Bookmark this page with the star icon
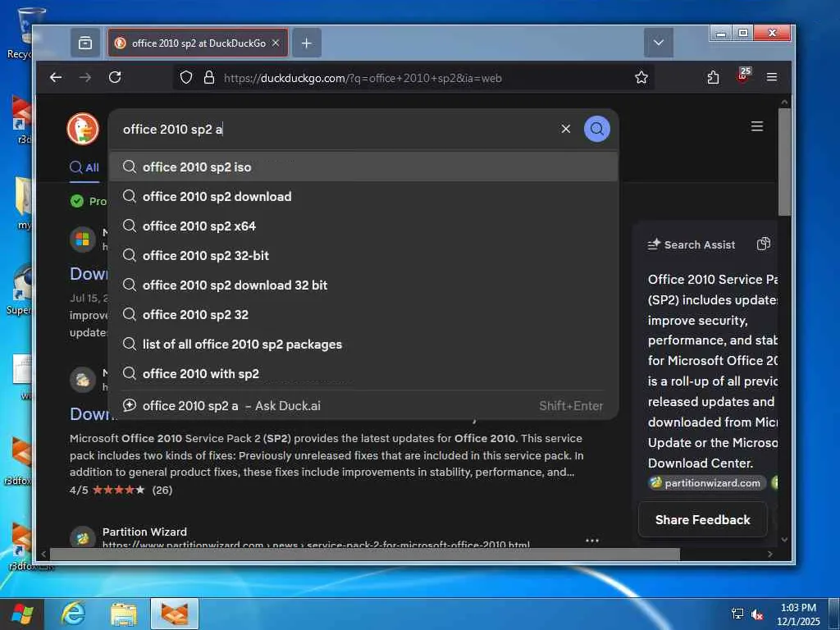Image resolution: width=840 pixels, height=630 pixels. pos(641,78)
